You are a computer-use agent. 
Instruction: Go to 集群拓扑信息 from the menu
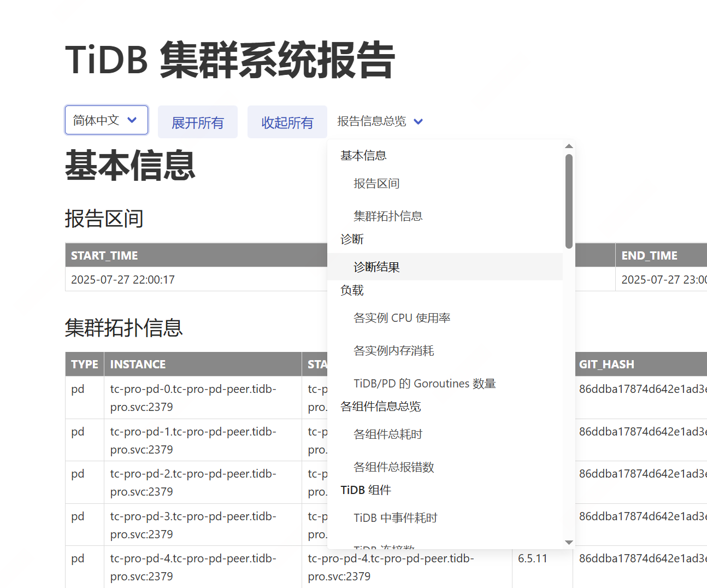click(x=388, y=216)
